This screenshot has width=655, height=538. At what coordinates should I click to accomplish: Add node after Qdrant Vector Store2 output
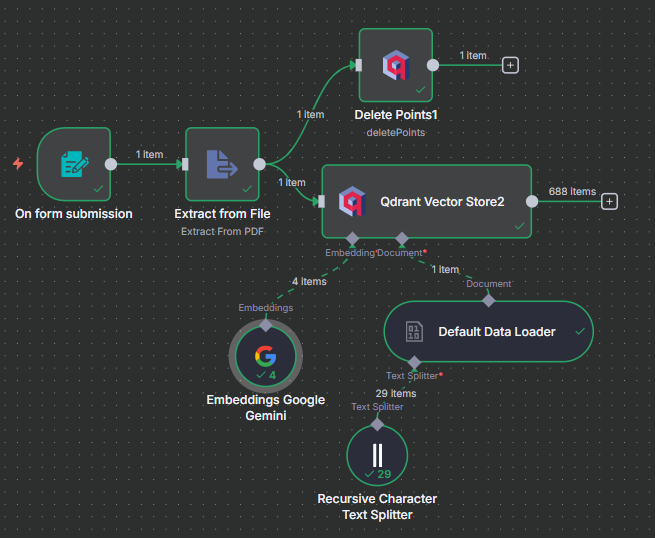point(610,201)
